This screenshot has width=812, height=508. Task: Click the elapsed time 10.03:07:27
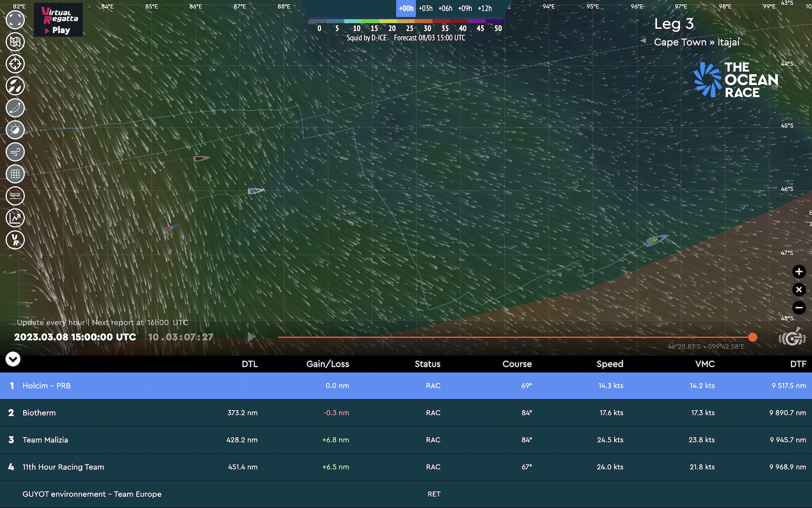click(x=180, y=337)
